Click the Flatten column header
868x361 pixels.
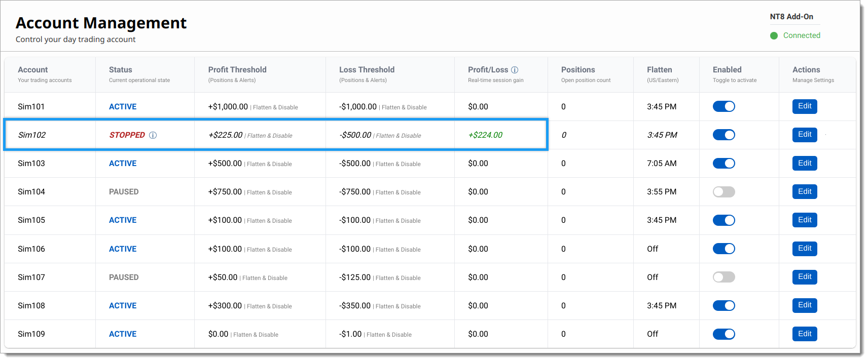point(659,70)
